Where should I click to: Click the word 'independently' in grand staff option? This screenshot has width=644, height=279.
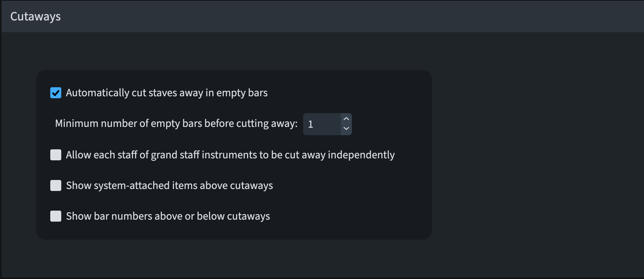tap(361, 155)
